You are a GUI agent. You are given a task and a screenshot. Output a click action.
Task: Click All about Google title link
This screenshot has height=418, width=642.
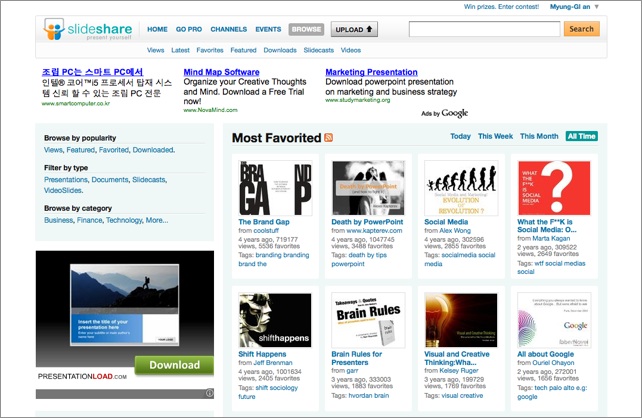(545, 354)
